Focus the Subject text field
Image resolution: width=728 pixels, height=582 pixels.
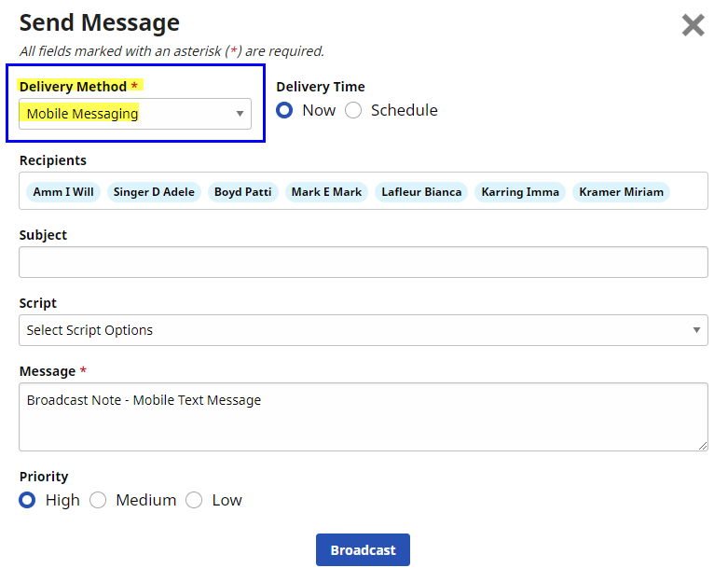pos(364,262)
